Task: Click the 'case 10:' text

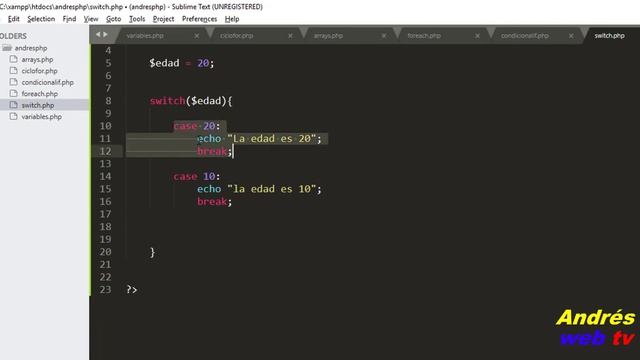Action: pyautogui.click(x=197, y=176)
